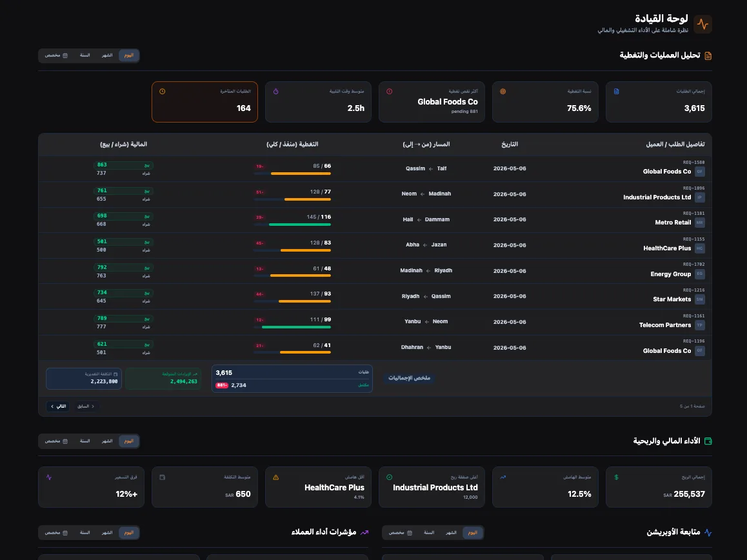Image resolution: width=747 pixels, height=560 pixels.
Task: Switch financial performance filter to Year
Action: click(x=85, y=441)
